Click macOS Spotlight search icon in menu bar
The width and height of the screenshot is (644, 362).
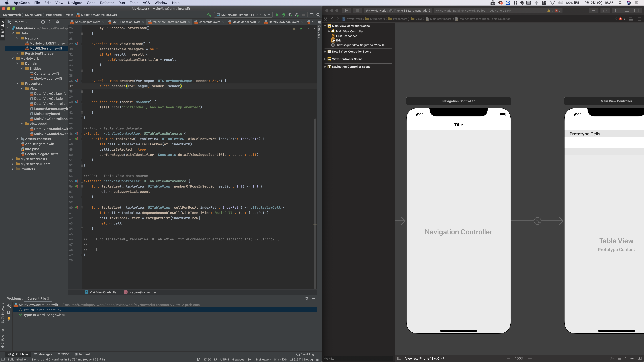click(x=620, y=3)
